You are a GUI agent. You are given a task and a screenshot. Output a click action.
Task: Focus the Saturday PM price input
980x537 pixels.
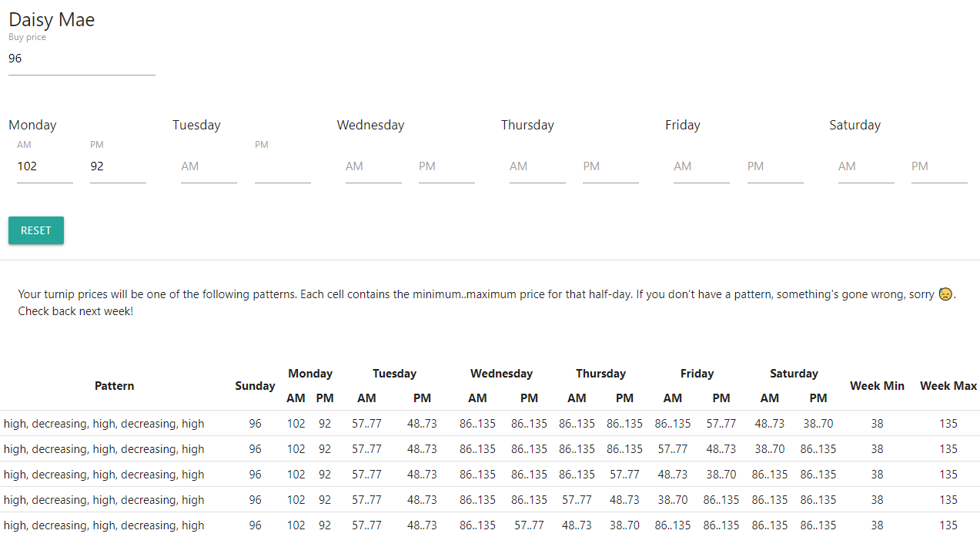click(939, 166)
